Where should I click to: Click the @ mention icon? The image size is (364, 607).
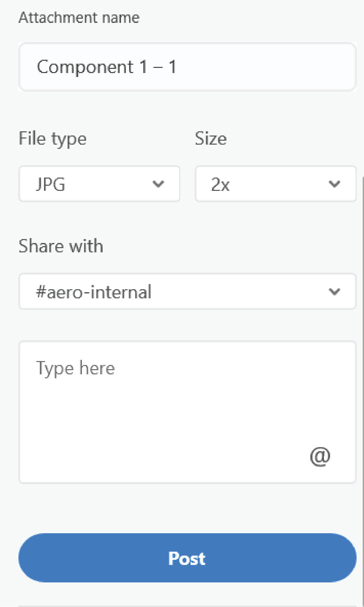click(x=320, y=456)
